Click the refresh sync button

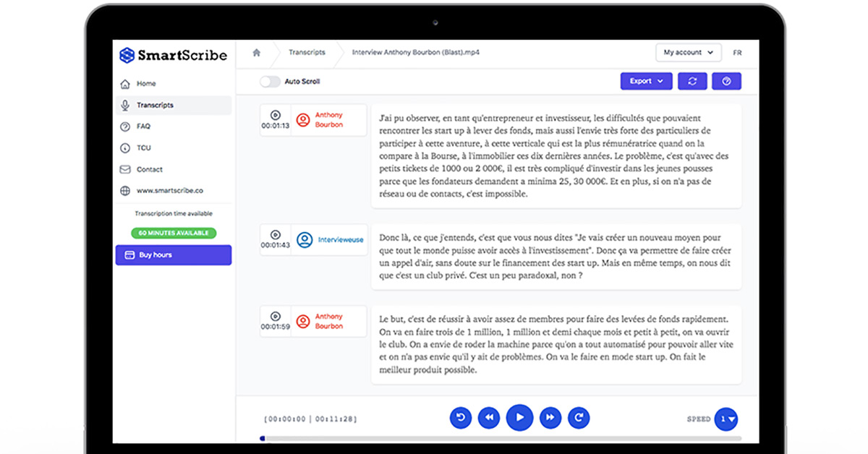pyautogui.click(x=692, y=82)
